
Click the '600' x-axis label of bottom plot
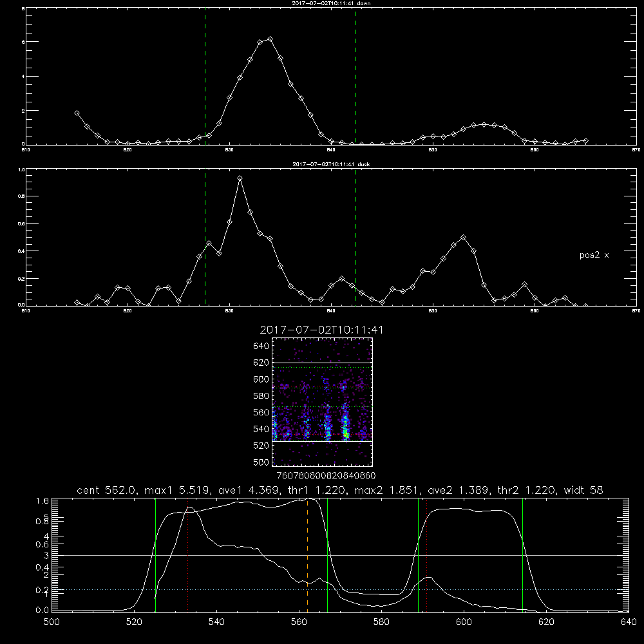464,622
